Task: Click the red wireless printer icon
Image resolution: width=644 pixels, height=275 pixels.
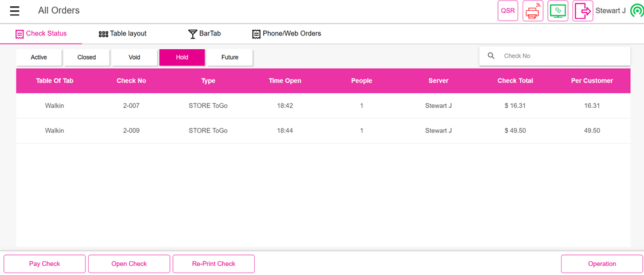Action: click(533, 11)
